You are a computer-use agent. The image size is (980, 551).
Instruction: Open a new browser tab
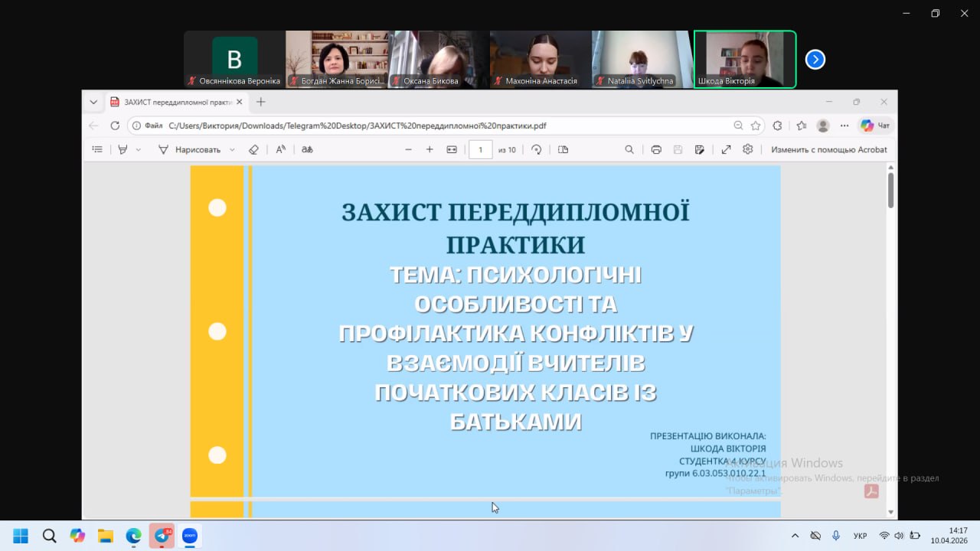261,102
